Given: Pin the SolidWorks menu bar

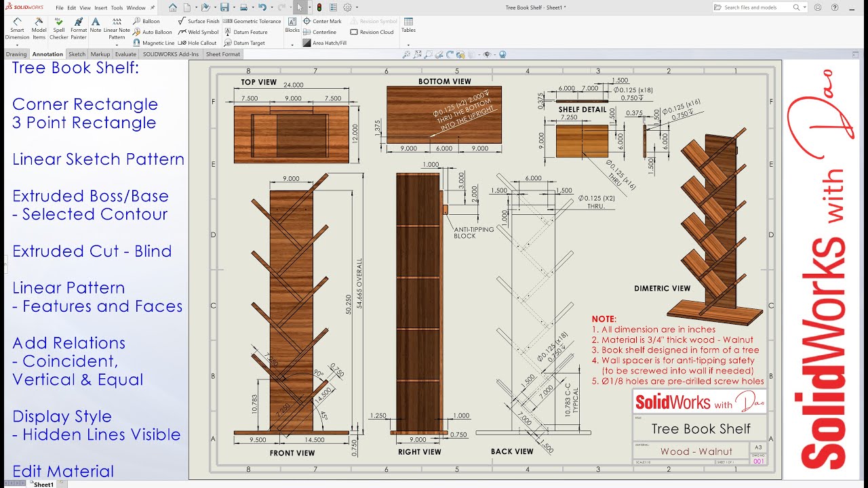Looking at the screenshot, I should click(152, 7).
